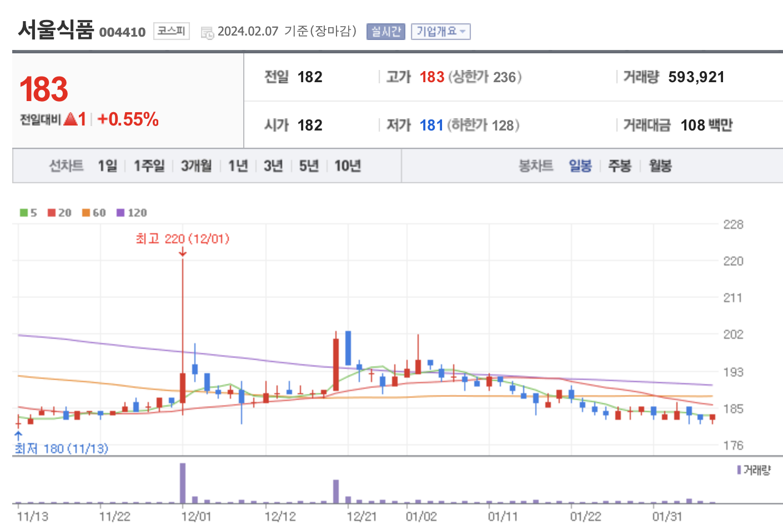This screenshot has height=532, width=783.
Task: Switch to 월봉 monthly candle chart
Action: click(660, 165)
